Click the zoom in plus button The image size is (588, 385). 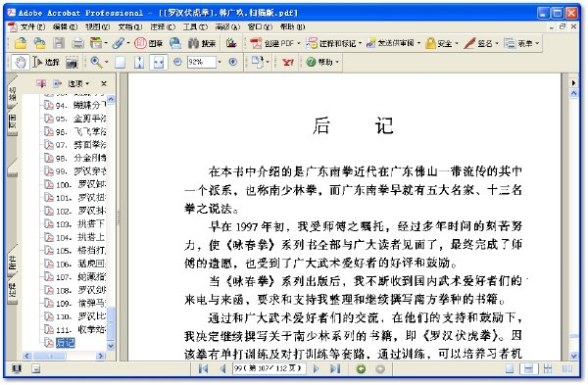(233, 62)
